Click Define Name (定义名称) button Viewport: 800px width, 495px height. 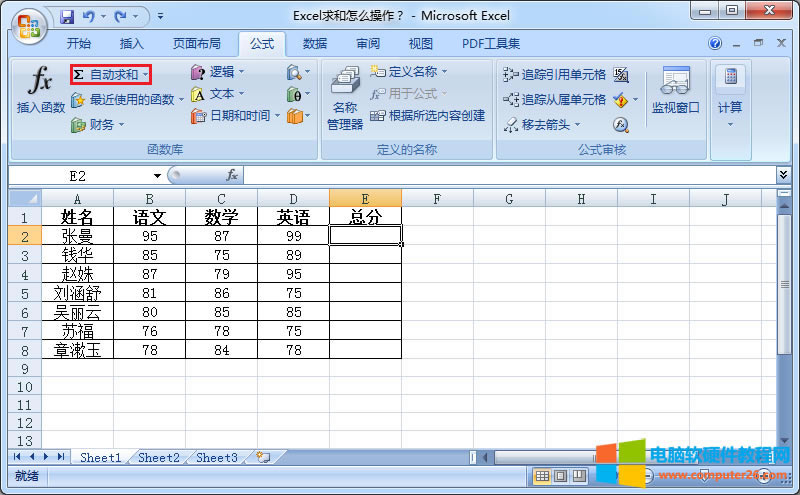tap(410, 72)
